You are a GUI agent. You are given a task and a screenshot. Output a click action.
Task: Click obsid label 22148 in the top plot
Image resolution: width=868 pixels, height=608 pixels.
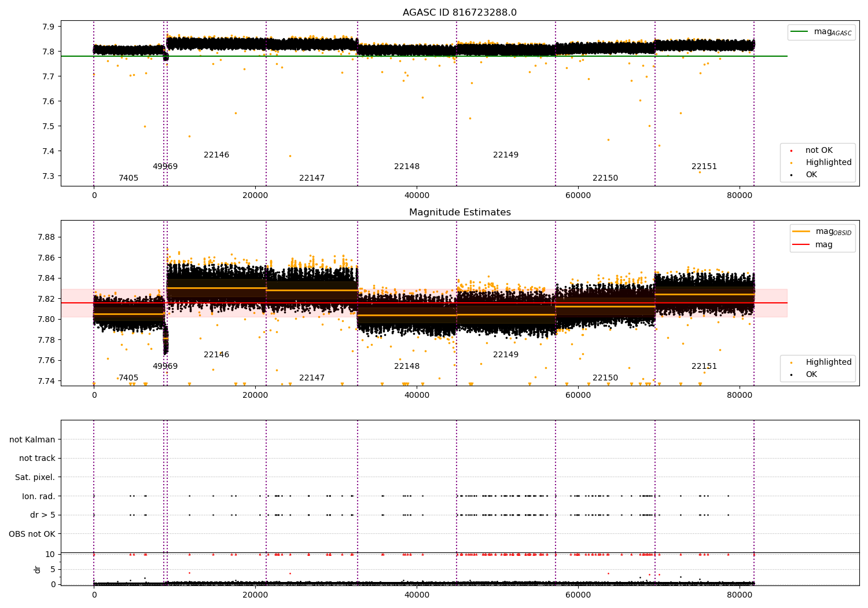click(x=407, y=167)
